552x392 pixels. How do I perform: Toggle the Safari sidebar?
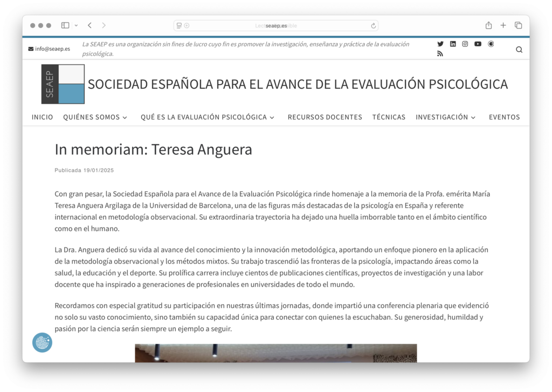click(x=65, y=25)
